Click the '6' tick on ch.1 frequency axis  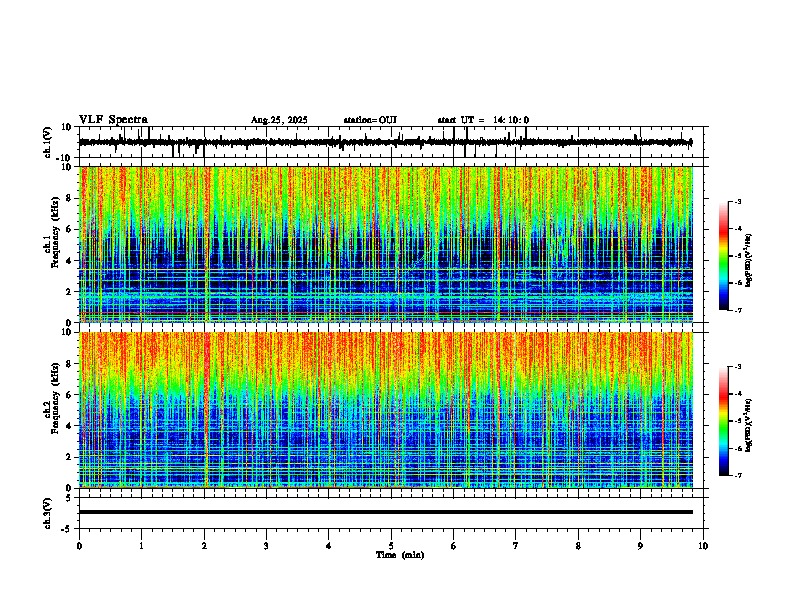click(x=69, y=230)
